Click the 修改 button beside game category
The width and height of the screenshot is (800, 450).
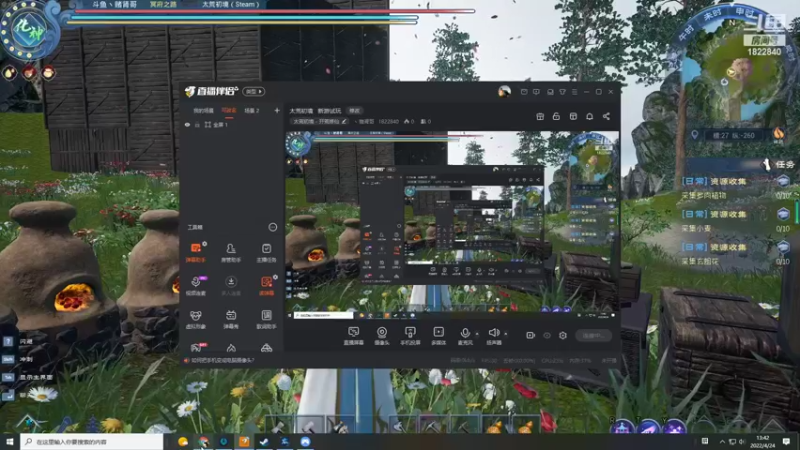354,111
